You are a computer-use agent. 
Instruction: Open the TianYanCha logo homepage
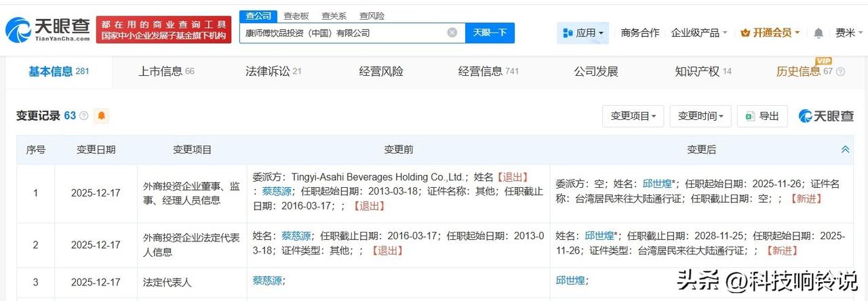pyautogui.click(x=47, y=29)
